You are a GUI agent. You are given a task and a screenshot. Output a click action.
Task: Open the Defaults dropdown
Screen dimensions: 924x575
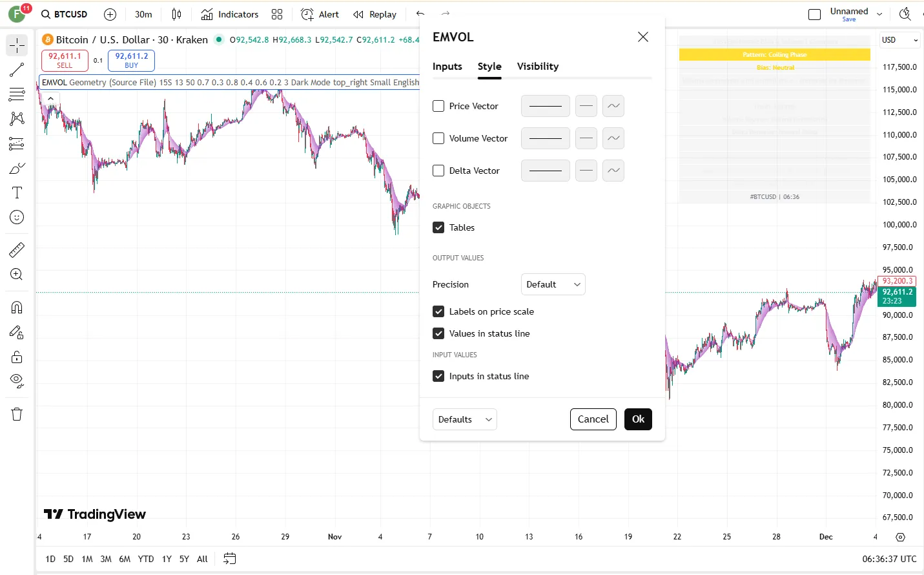(x=464, y=419)
